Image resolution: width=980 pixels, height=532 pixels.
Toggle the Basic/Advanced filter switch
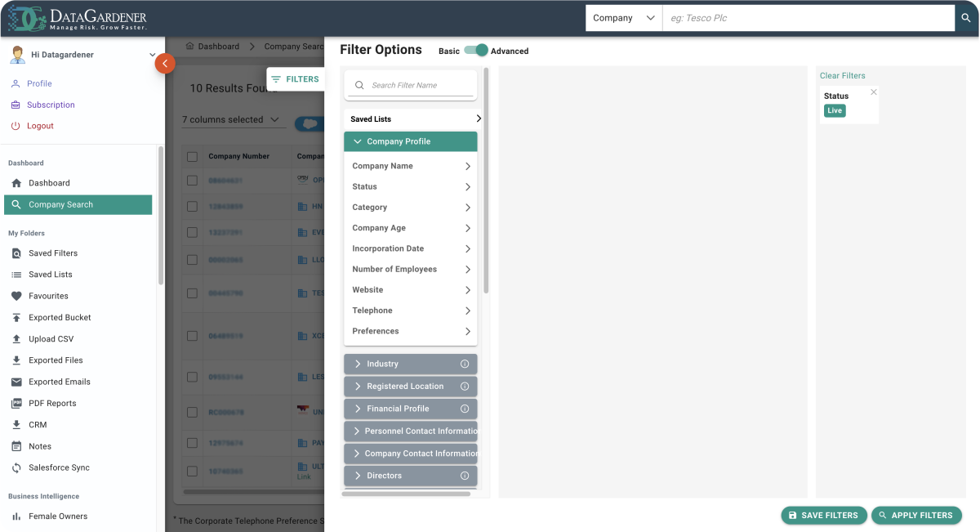pyautogui.click(x=475, y=50)
